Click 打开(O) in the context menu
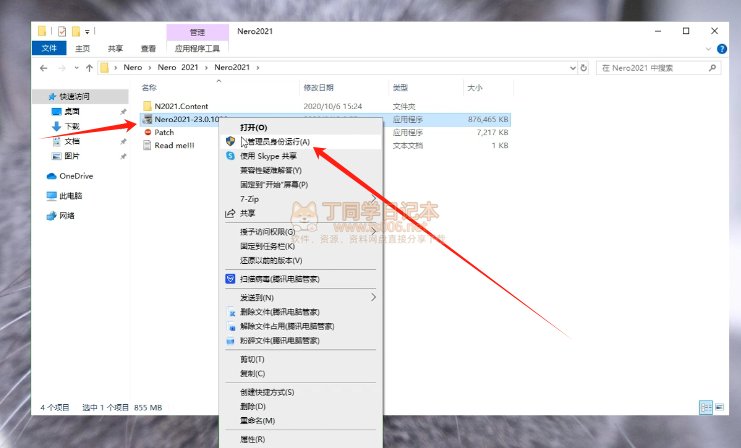Viewport: 741px width, 448px height. pyautogui.click(x=301, y=127)
